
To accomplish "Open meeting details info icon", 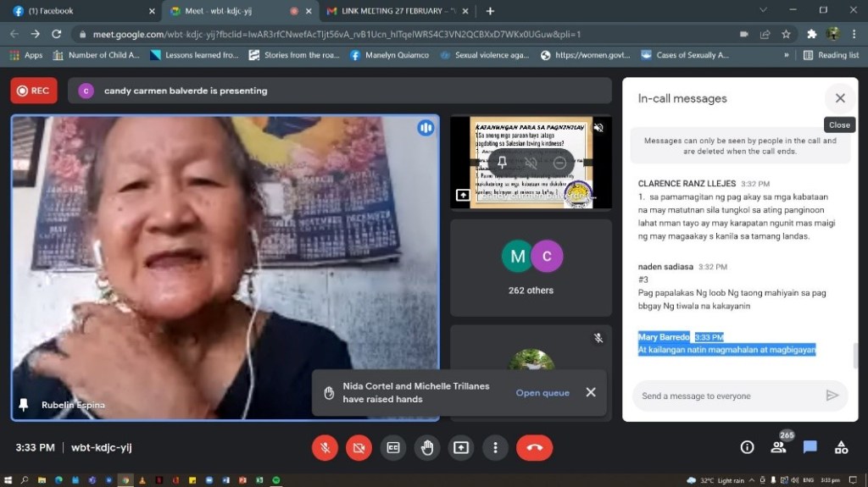I will coord(747,447).
